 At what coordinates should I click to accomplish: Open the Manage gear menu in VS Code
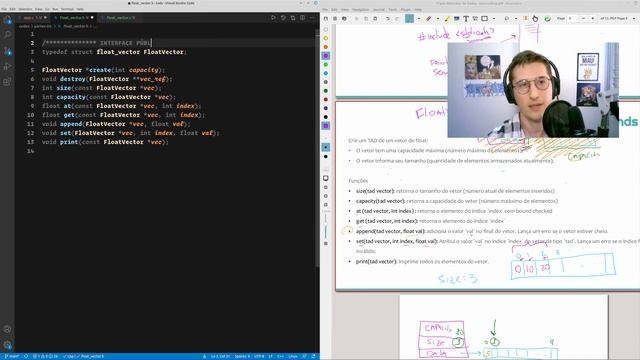7,345
